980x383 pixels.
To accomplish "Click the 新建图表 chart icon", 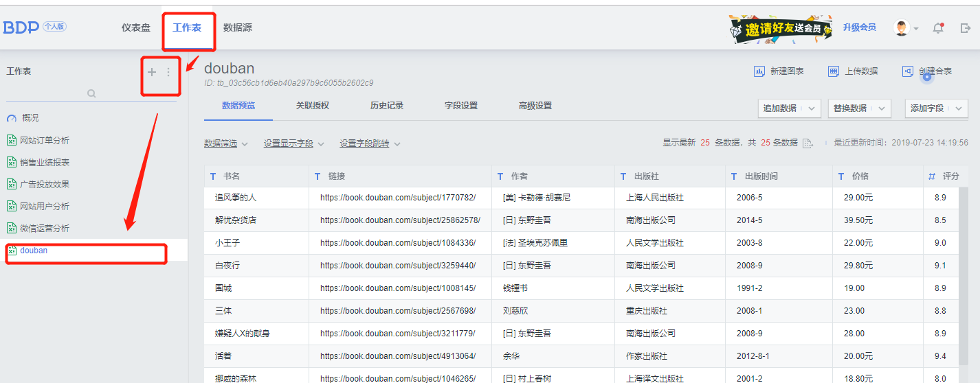I will tap(759, 71).
